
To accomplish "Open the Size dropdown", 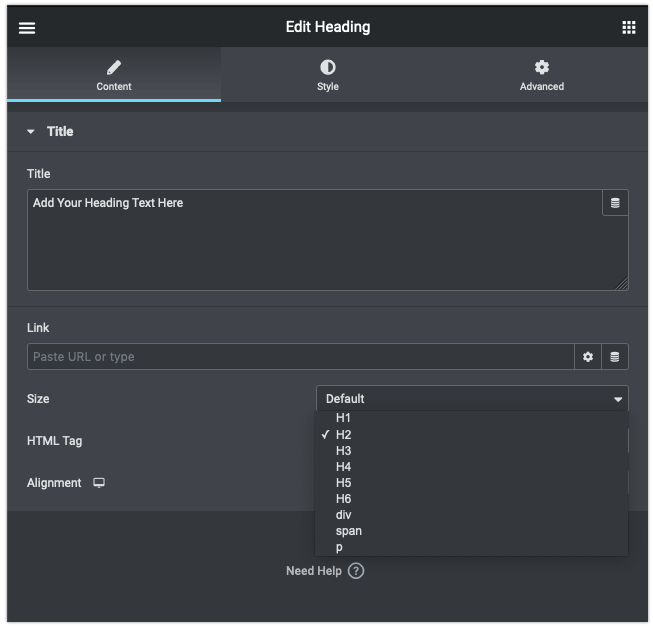I will (472, 399).
